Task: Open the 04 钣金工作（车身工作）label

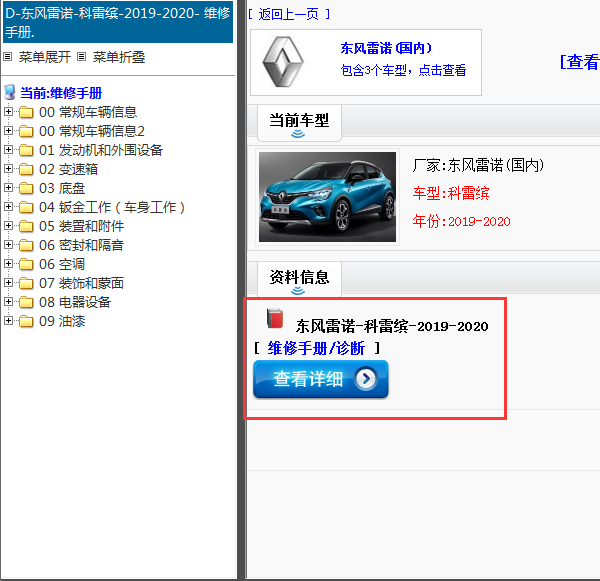Action: click(112, 207)
